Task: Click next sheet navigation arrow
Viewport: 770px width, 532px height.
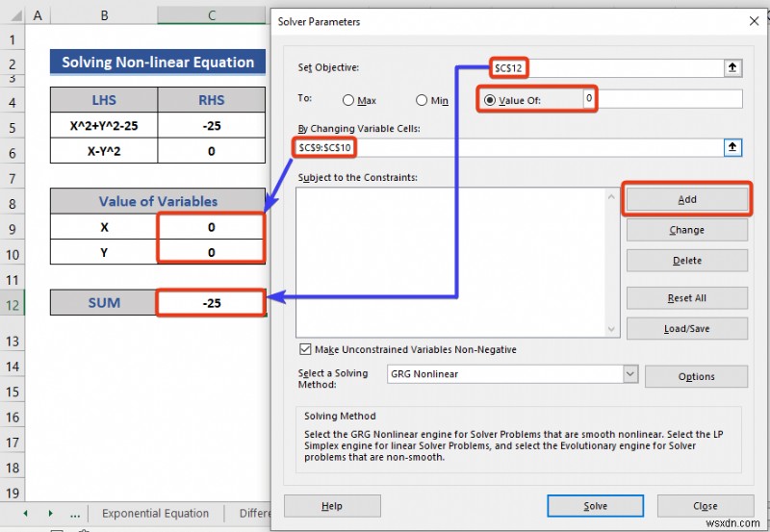Action: pos(50,514)
